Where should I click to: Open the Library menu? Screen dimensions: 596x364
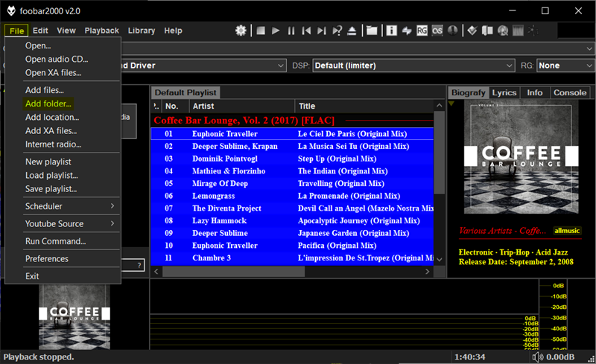pos(142,31)
